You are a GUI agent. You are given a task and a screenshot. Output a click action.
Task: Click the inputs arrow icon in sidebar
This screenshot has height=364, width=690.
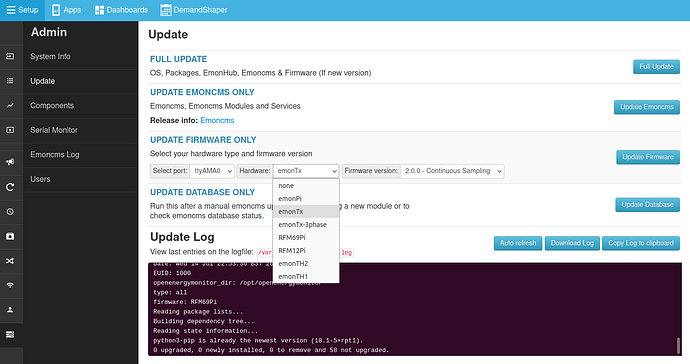point(10,56)
